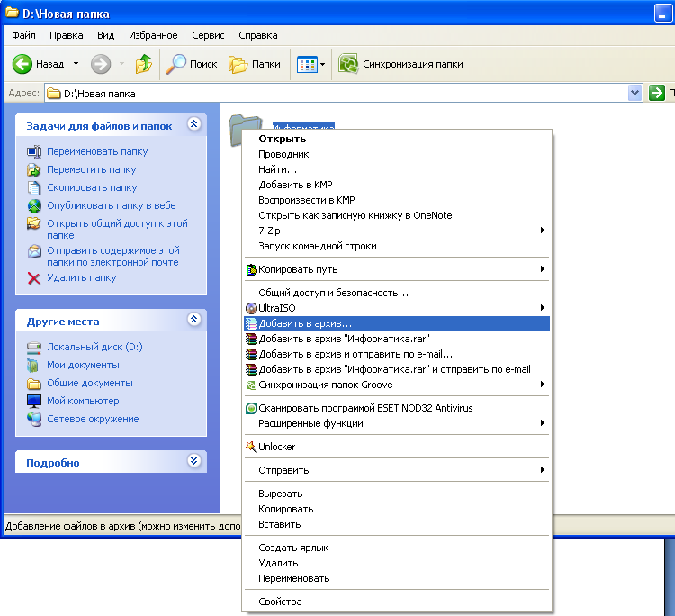Click the Shared Documents folder icon
675x616 pixels.
point(34,384)
